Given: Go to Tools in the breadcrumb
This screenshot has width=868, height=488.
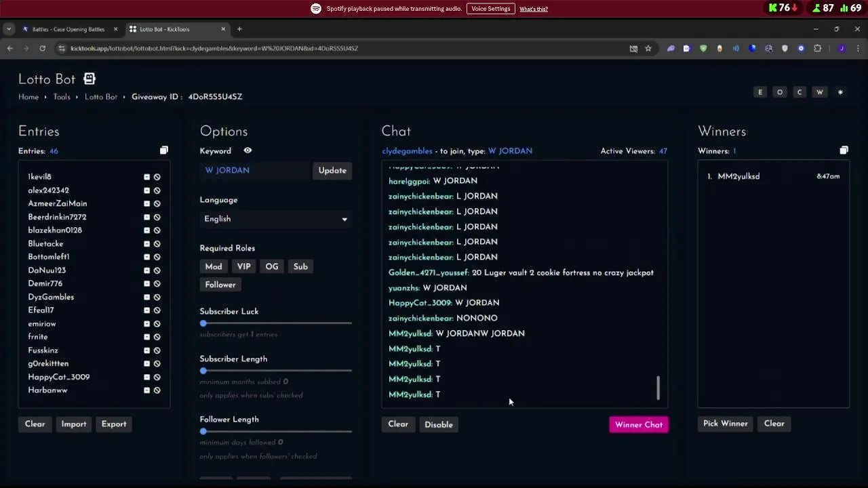Looking at the screenshot, I should [x=62, y=97].
